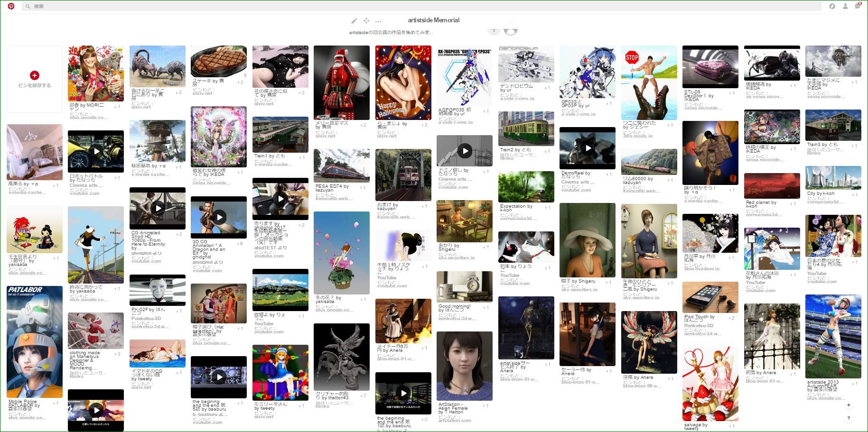Open the Santa samurai armor pin image
868x432 pixels.
click(342, 83)
